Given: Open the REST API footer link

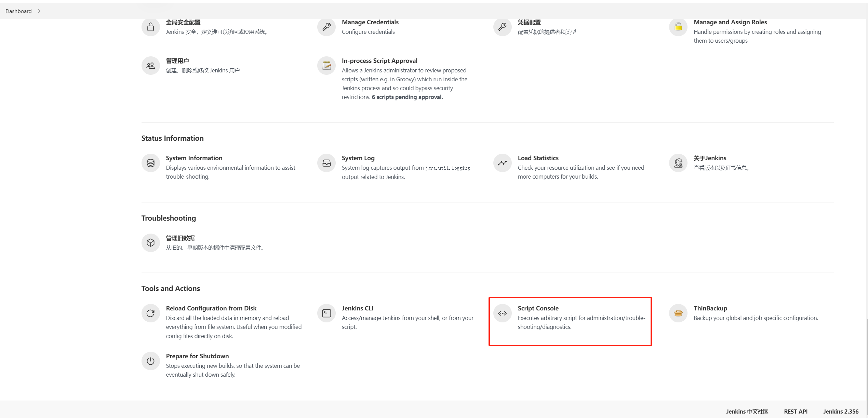Looking at the screenshot, I should pos(796,412).
